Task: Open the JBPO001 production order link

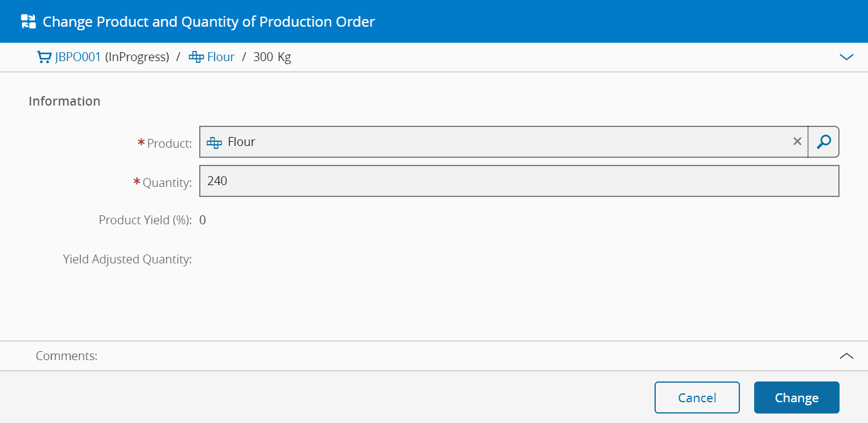Action: [x=78, y=57]
